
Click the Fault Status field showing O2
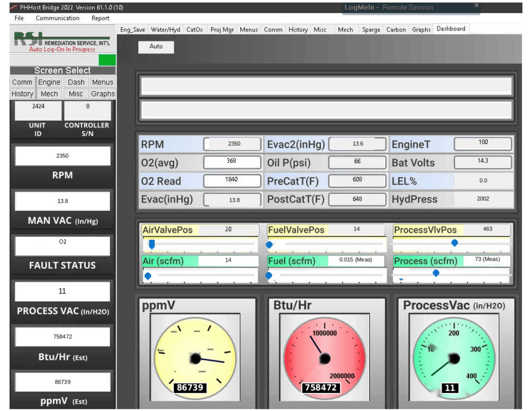tap(63, 246)
